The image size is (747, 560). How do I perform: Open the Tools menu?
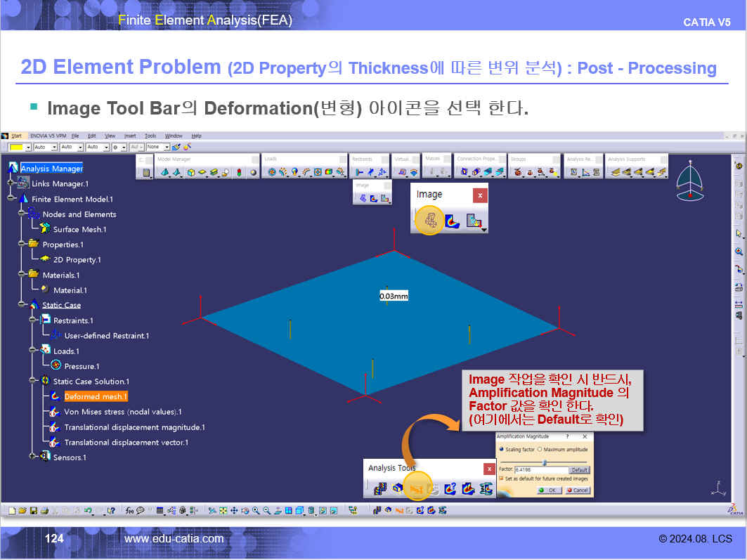pyautogui.click(x=150, y=136)
